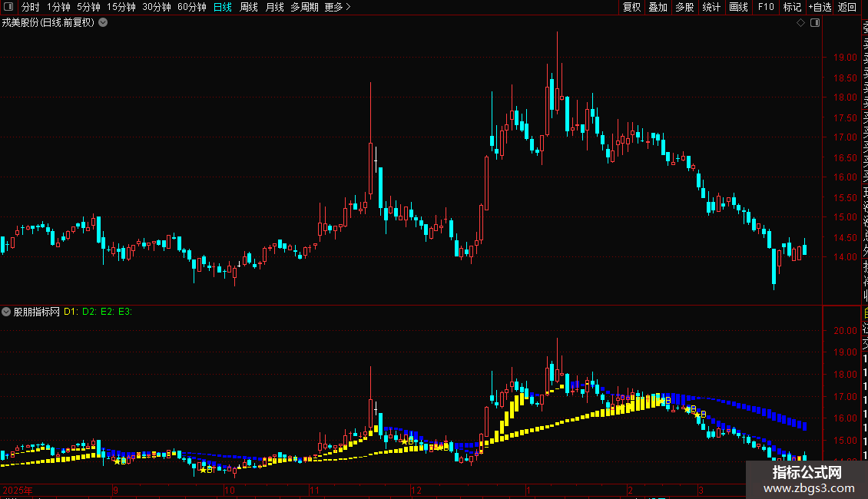
Task: Select the 30分钟 period tab
Action: click(x=157, y=7)
